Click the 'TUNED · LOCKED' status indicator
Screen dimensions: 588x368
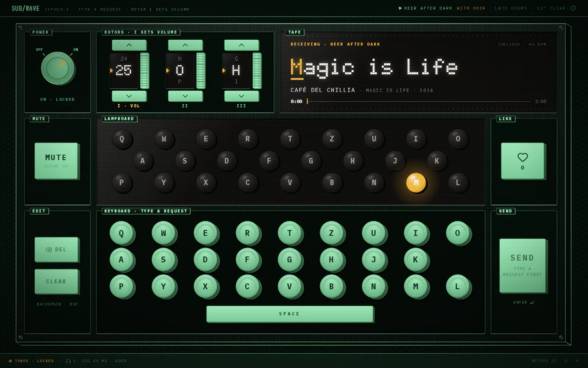point(32,361)
